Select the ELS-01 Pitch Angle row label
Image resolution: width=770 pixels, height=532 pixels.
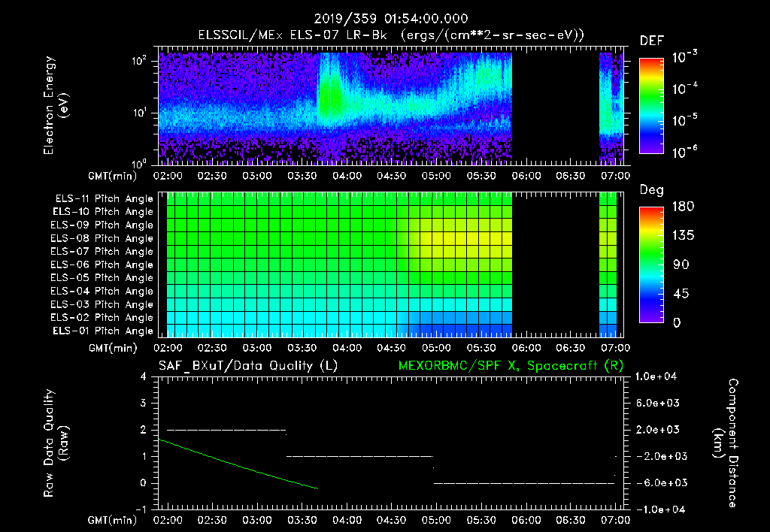tap(103, 331)
